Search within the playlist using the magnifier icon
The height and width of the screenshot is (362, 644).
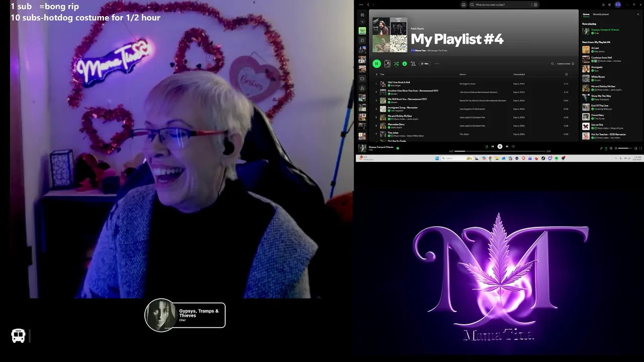(x=552, y=63)
